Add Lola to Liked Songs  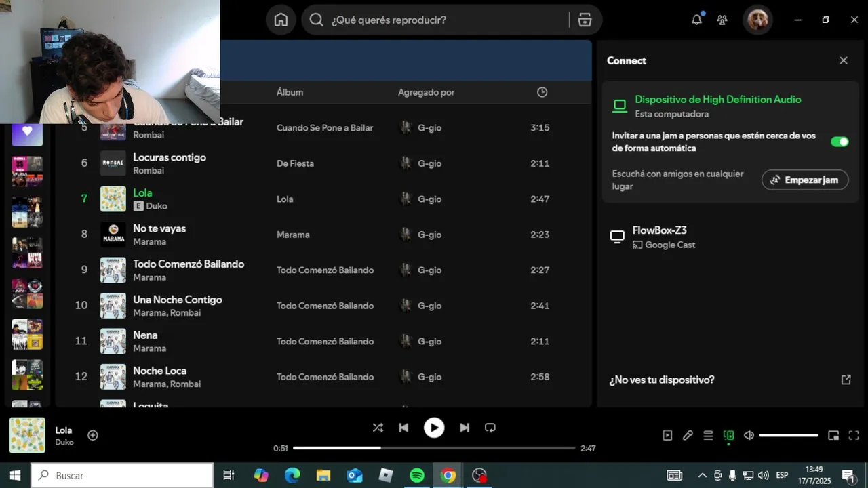click(93, 435)
